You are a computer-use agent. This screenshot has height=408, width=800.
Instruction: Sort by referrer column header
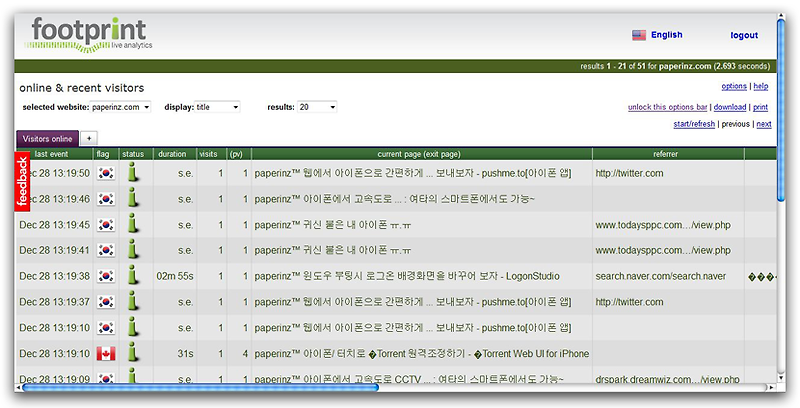point(665,154)
